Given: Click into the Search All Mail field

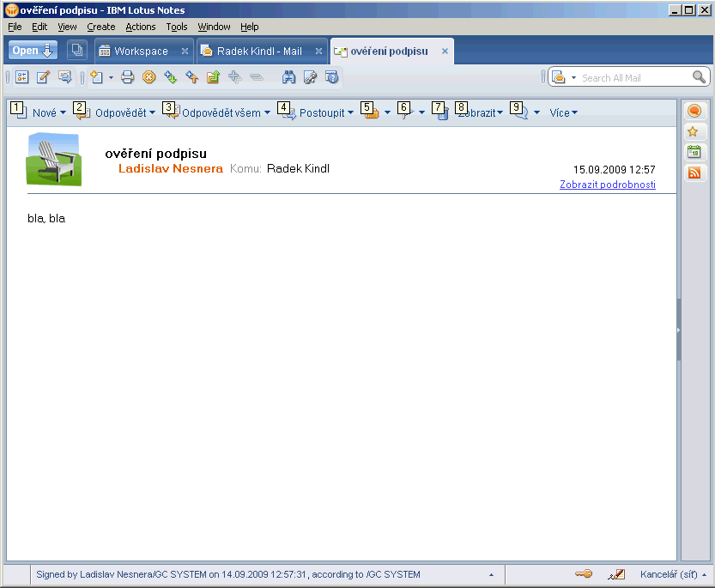Looking at the screenshot, I should tap(633, 77).
